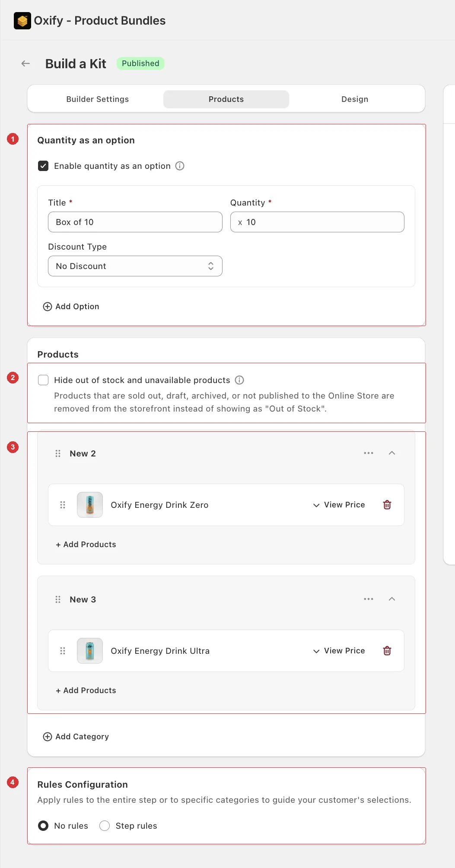Click Add Category button

click(76, 737)
